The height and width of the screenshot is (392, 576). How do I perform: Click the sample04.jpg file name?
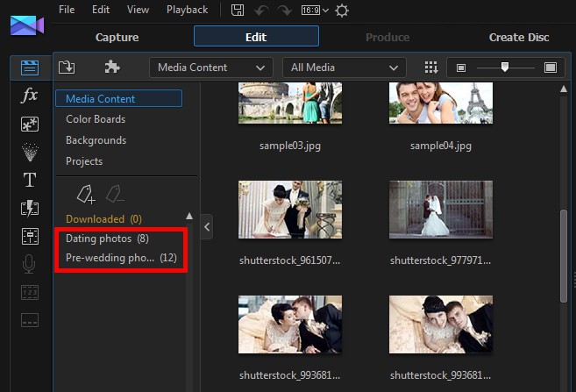pyautogui.click(x=441, y=146)
